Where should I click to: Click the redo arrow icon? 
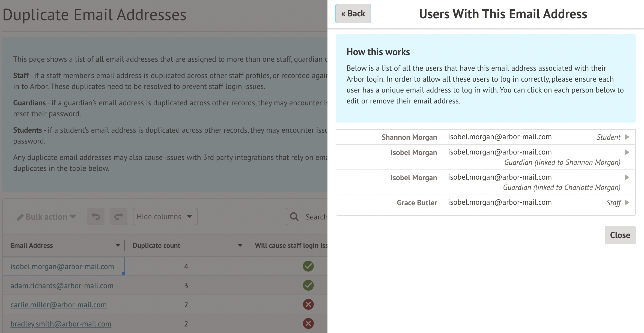(x=118, y=216)
